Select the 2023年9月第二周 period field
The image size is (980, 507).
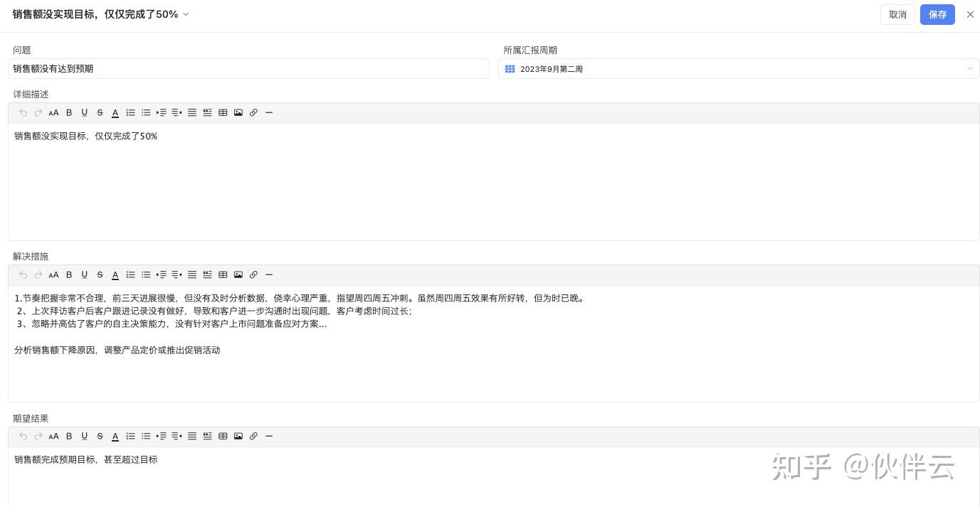click(739, 69)
